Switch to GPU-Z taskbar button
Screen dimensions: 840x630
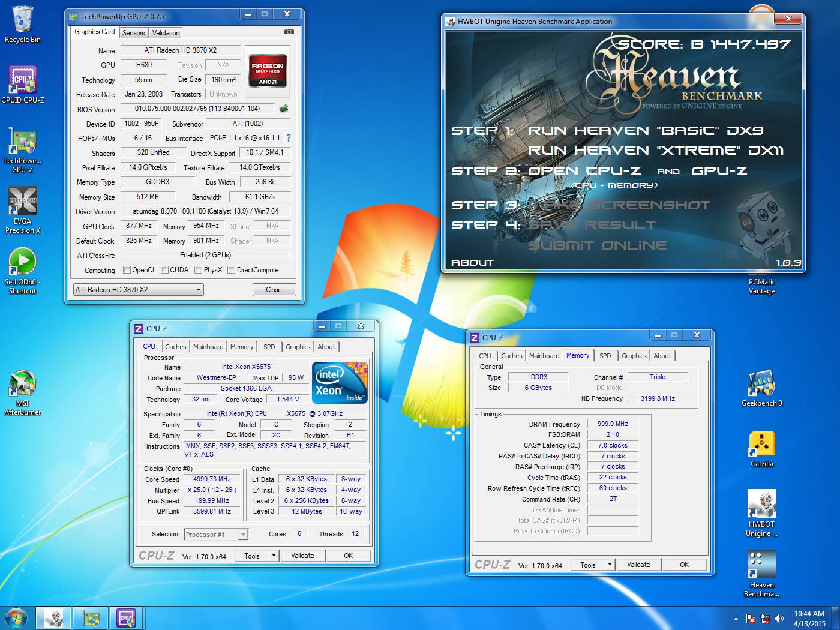91,618
